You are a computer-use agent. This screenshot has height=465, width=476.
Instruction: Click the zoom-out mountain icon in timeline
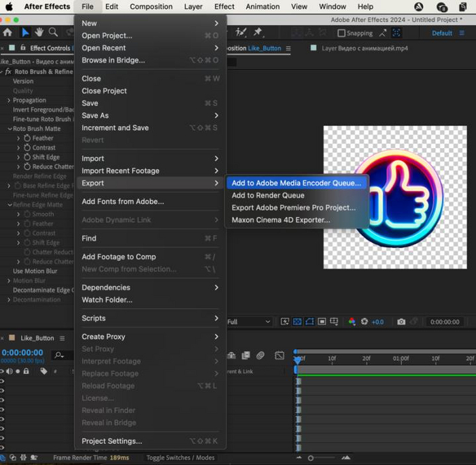(299, 458)
